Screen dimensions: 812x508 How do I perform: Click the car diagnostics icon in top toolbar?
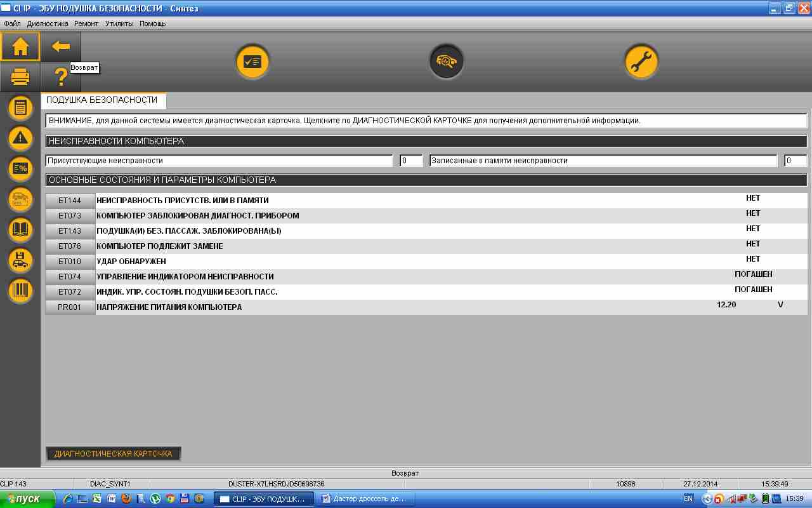pyautogui.click(x=447, y=62)
